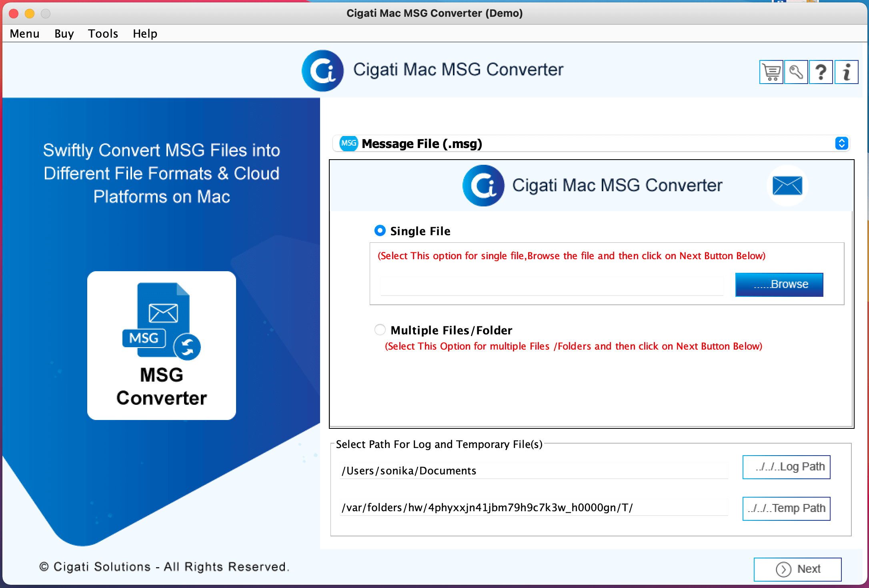Click the single file path input field

tap(552, 286)
